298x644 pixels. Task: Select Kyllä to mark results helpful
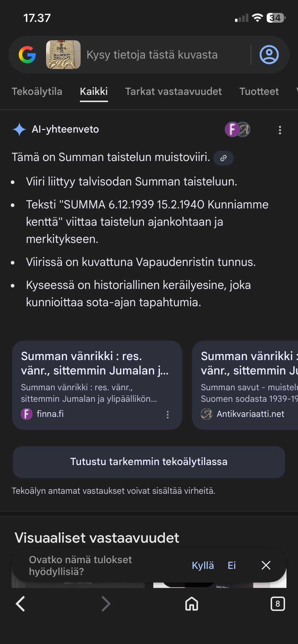[203, 565]
